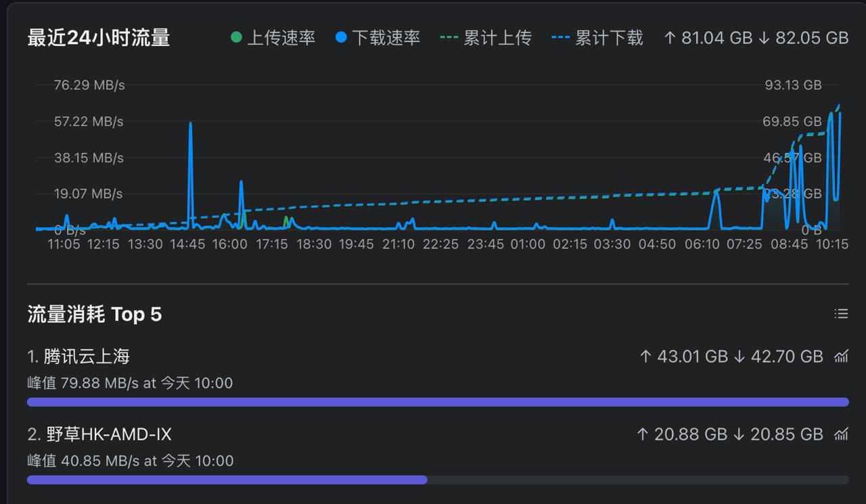
Task: Open the chart icon for 腾讯云上海
Action: [841, 357]
